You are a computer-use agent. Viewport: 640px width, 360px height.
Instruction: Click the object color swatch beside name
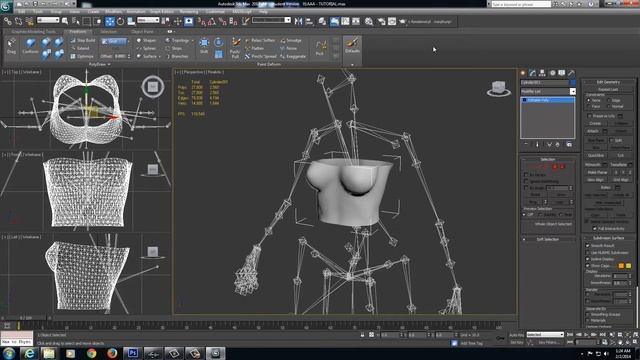573,82
